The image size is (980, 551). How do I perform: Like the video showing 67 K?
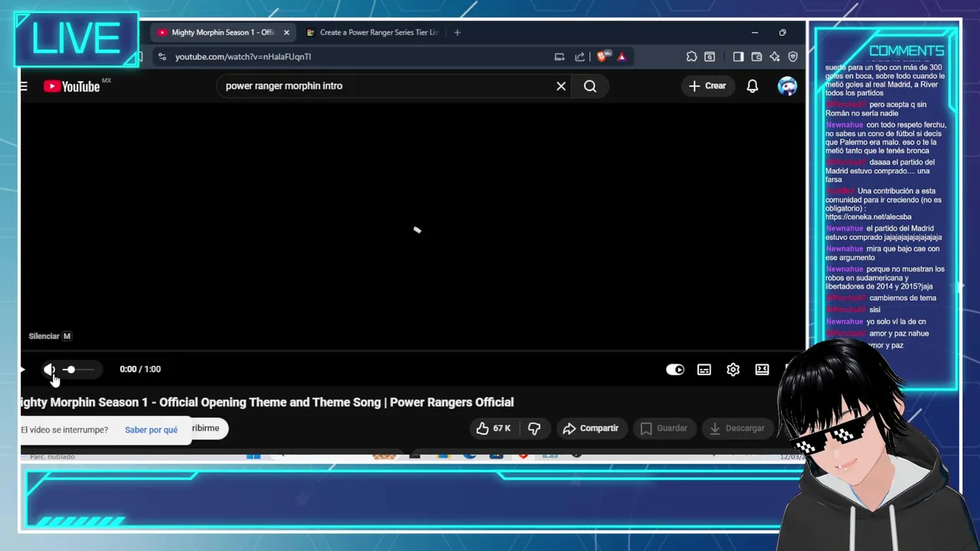(x=493, y=429)
